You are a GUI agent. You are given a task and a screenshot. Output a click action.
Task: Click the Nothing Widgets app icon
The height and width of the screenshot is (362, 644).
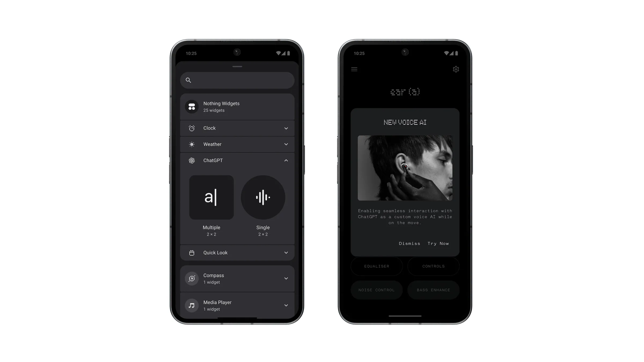192,106
